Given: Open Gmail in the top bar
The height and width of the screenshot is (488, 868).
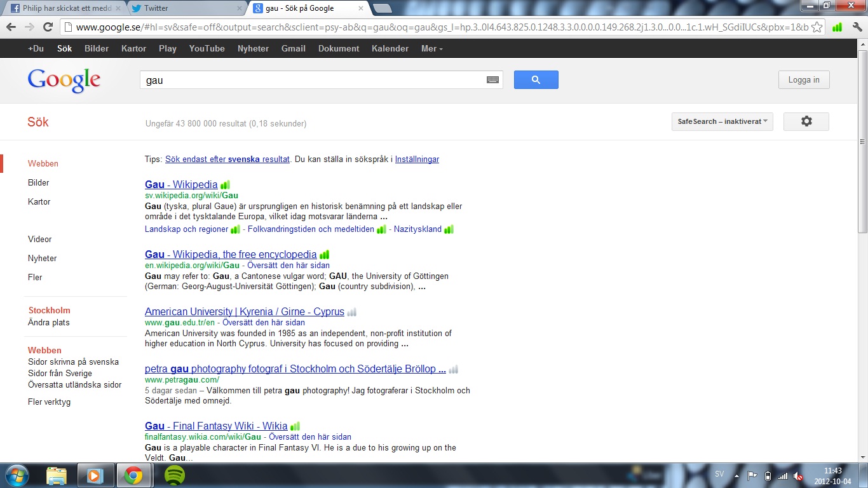Looking at the screenshot, I should click(294, 48).
